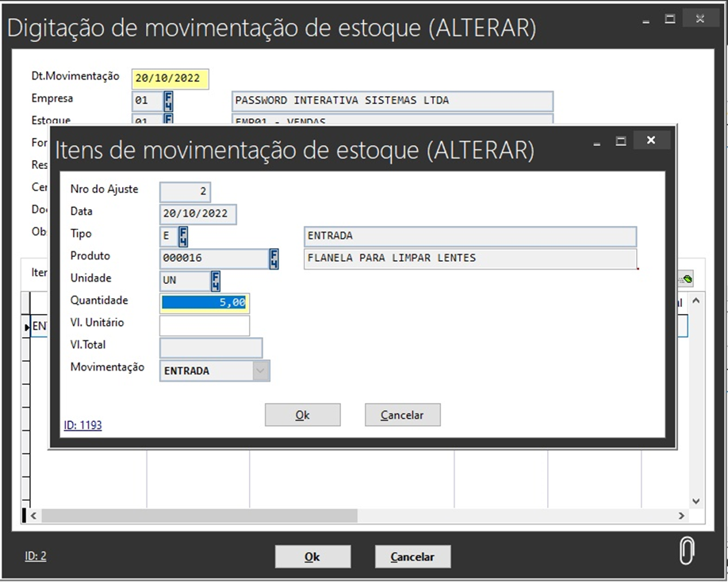Click the F4 lookup icon beside Tipo
The height and width of the screenshot is (583, 728).
click(x=183, y=236)
